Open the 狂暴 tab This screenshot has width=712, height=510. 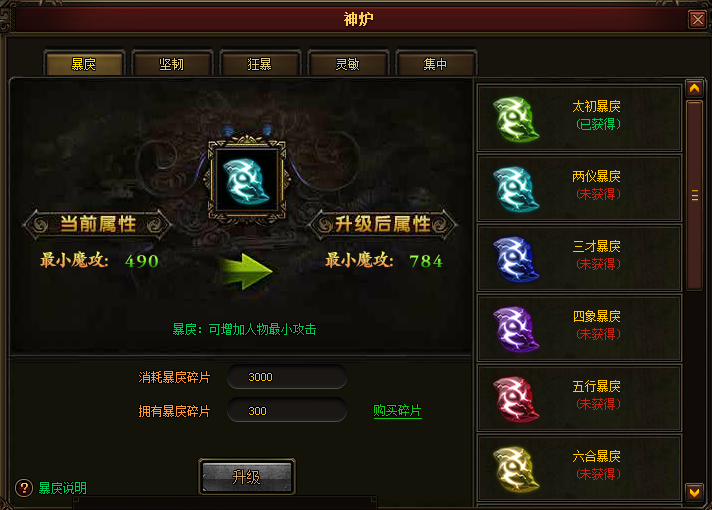click(260, 64)
